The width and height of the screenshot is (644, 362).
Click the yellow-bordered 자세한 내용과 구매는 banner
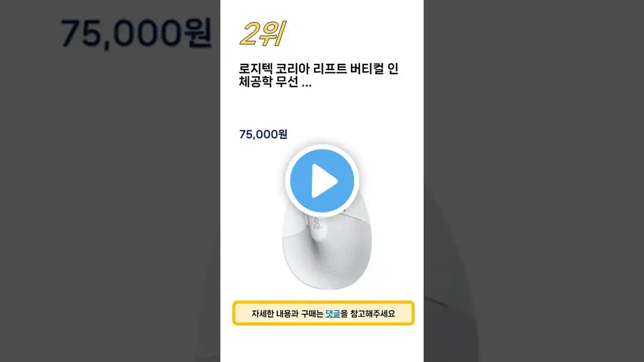(x=323, y=313)
